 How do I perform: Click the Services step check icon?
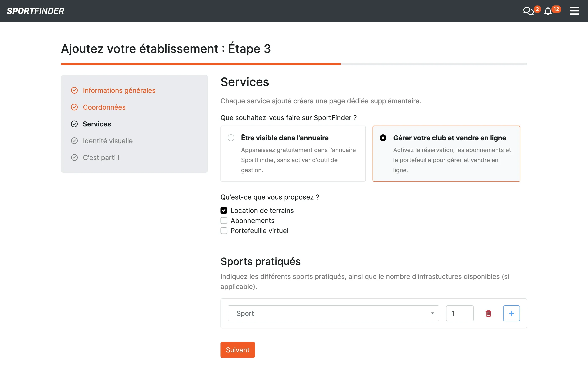tap(74, 124)
